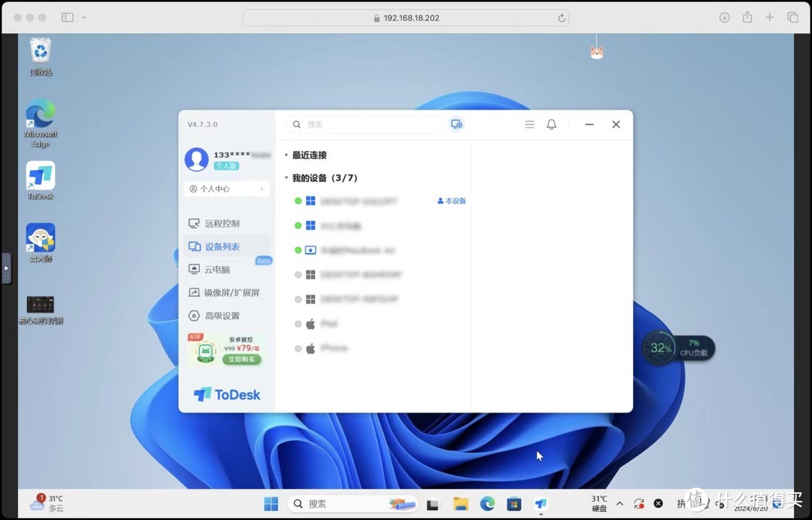Click the user avatar in ToDesk
The width and height of the screenshot is (812, 520).
pyautogui.click(x=197, y=159)
